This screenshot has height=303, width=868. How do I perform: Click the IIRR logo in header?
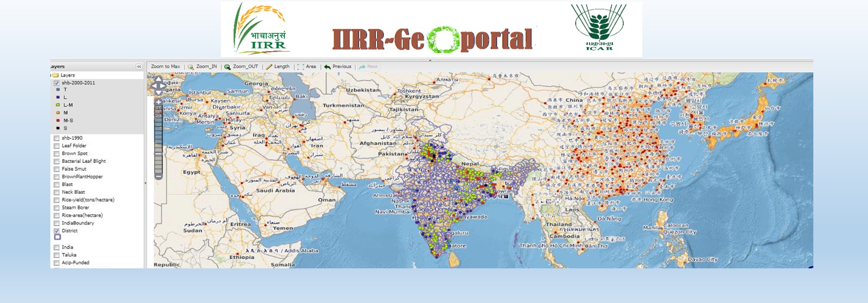tap(261, 29)
